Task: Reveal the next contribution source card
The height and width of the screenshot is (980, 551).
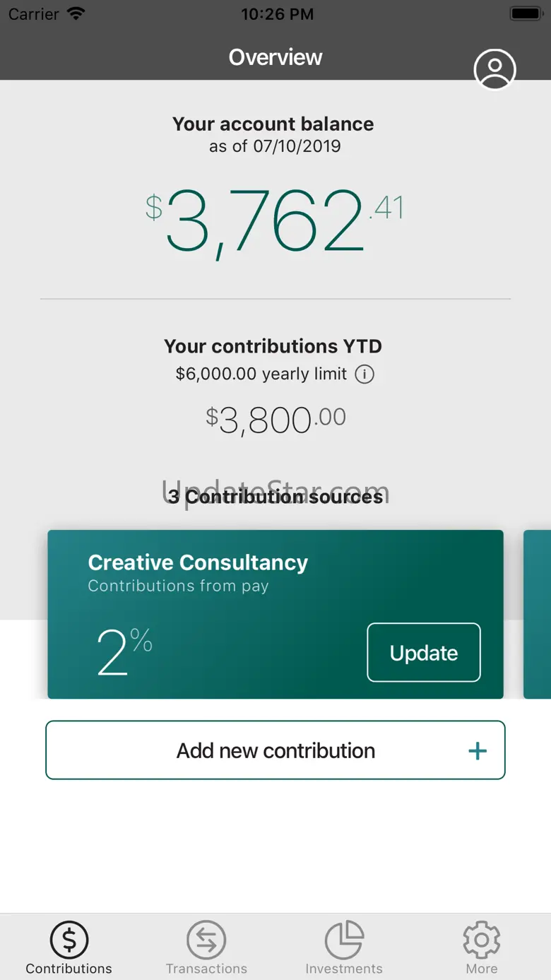Action: 538,613
